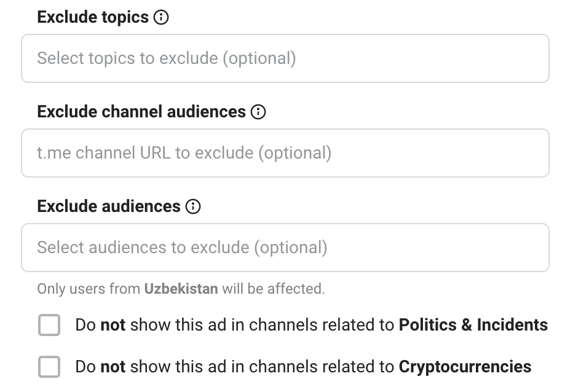Open the info tooltip for Exclude channel audiences
The height and width of the screenshot is (392, 573).
258,112
